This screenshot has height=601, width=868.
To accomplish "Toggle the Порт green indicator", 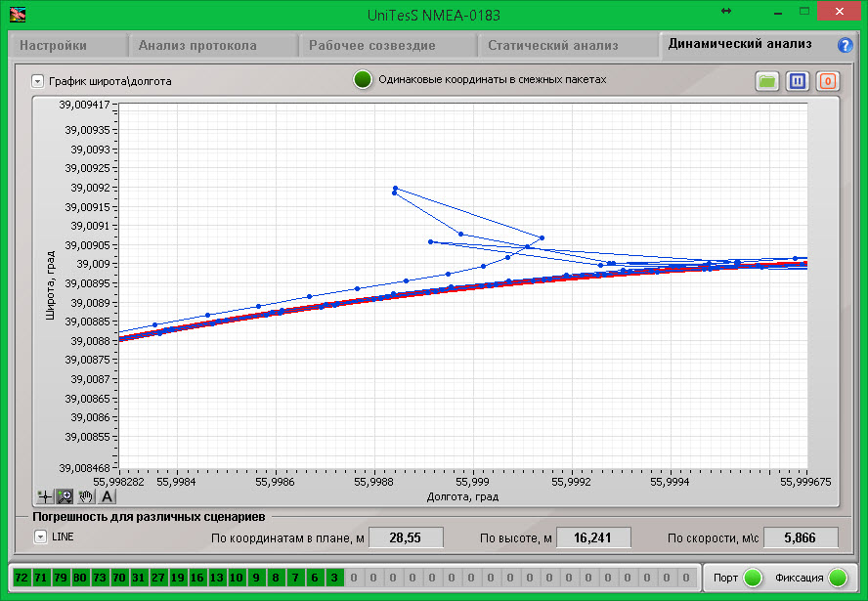I will tap(752, 578).
